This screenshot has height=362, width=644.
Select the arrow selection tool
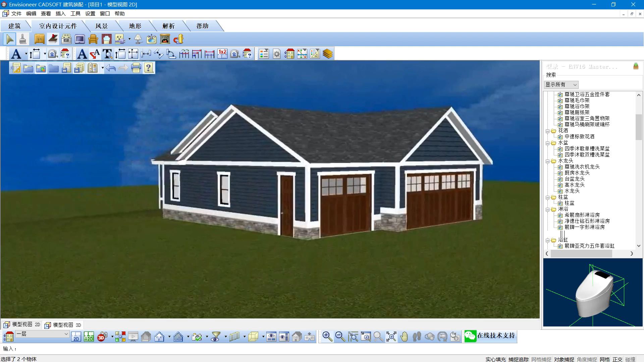click(x=10, y=39)
